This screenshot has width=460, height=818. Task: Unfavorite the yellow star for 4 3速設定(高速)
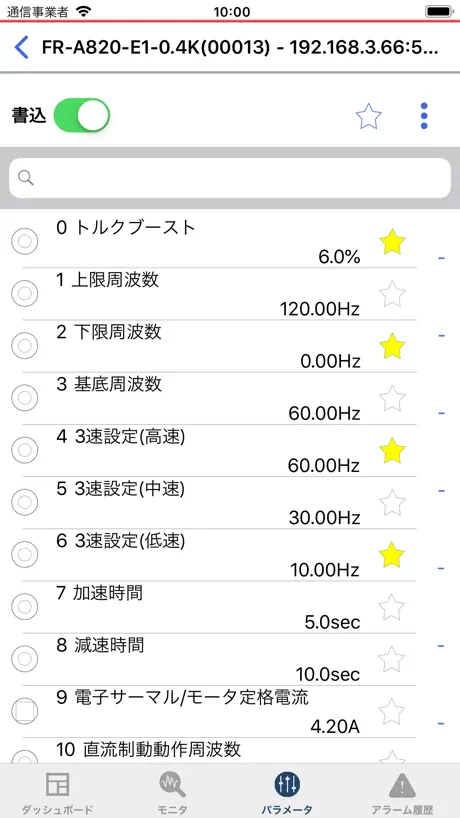click(x=392, y=451)
